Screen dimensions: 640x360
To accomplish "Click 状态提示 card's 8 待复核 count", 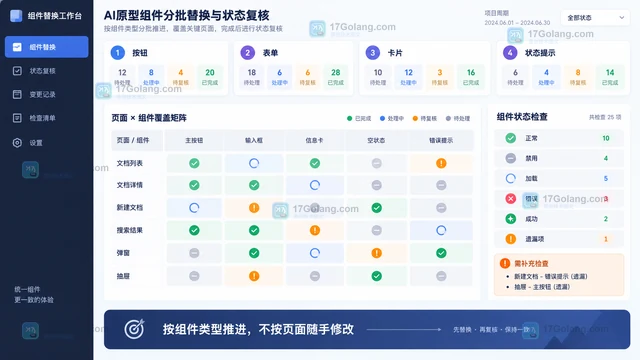I will coord(578,76).
